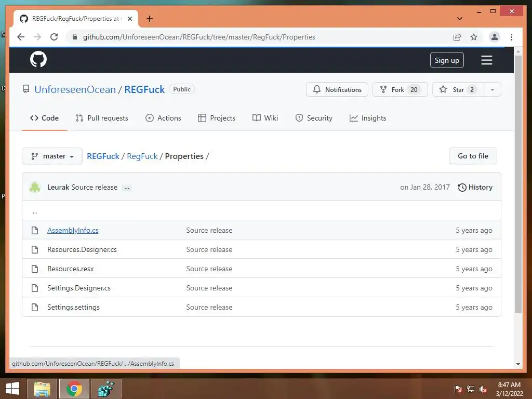The width and height of the screenshot is (532, 399).
Task: Click file icon next to Resources.resx
Action: point(35,269)
